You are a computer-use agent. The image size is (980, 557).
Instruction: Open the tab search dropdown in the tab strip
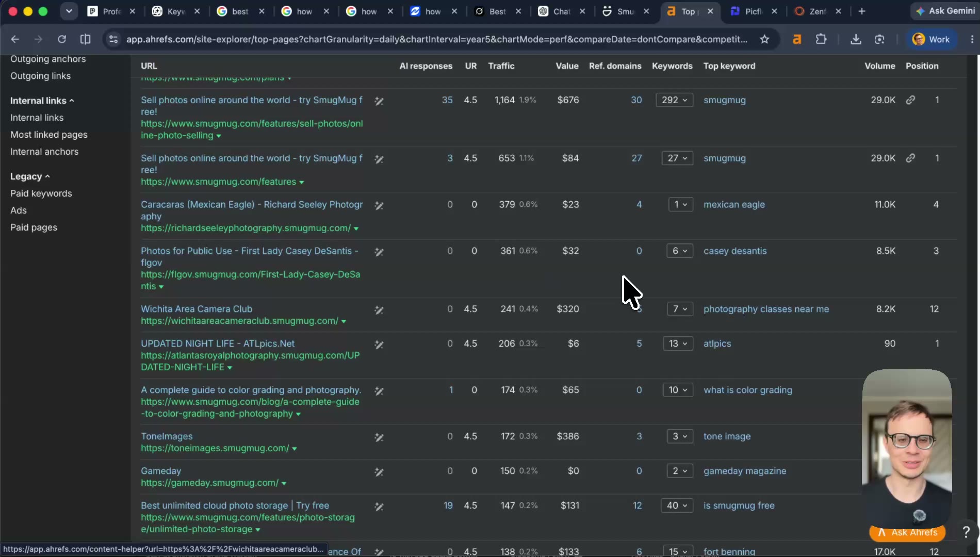click(69, 11)
